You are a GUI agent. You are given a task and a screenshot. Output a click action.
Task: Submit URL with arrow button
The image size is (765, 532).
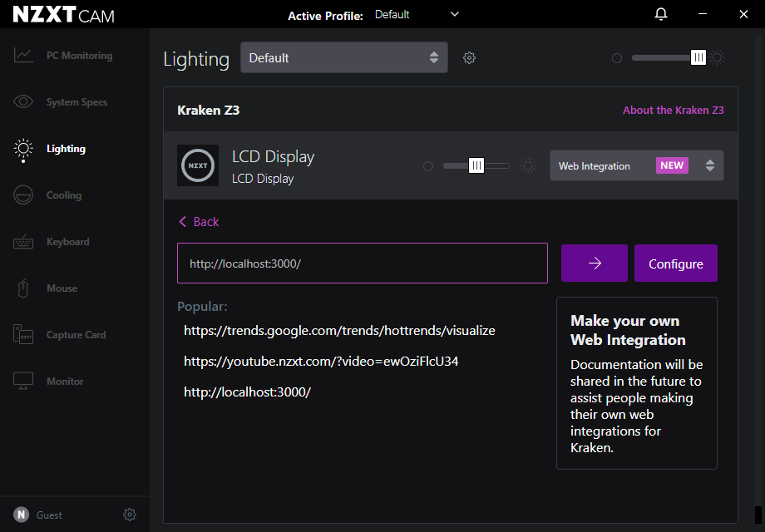595,264
